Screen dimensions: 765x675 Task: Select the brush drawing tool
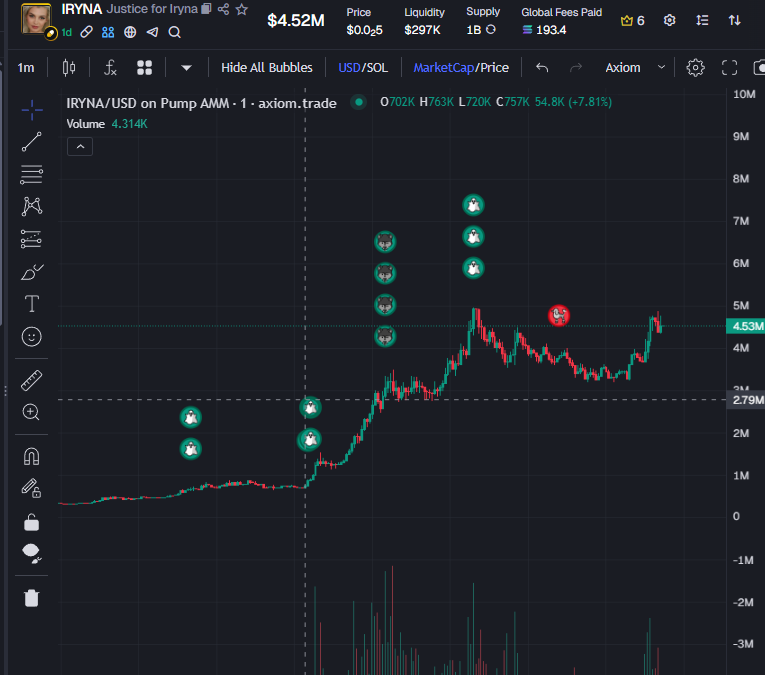32,272
